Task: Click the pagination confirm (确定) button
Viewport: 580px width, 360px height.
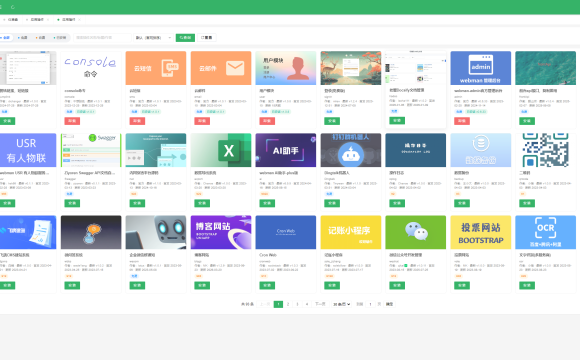Action: point(390,304)
